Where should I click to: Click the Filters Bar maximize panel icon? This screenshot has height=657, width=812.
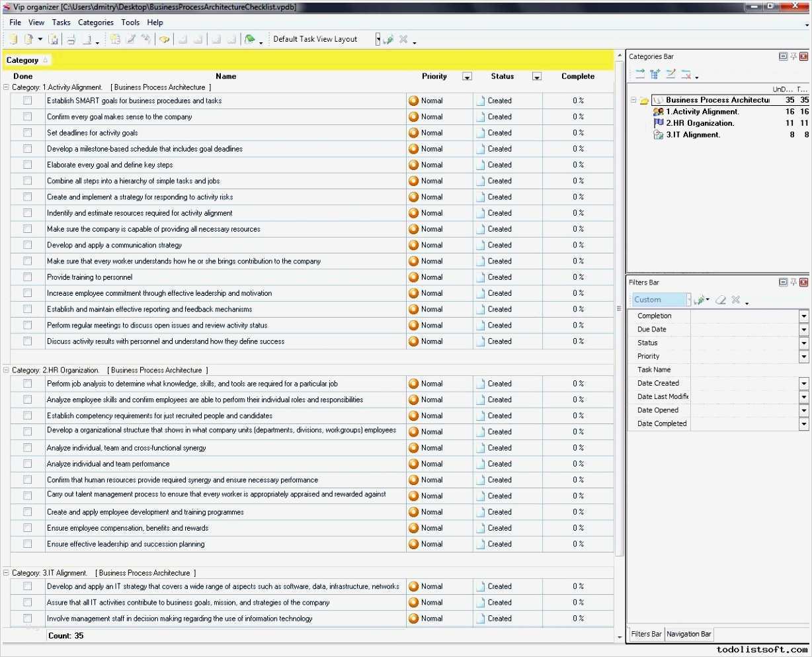pos(783,282)
